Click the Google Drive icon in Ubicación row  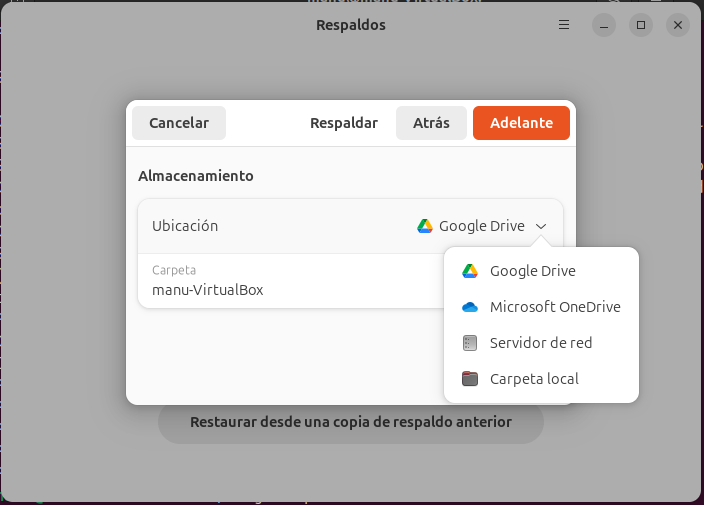pos(425,226)
